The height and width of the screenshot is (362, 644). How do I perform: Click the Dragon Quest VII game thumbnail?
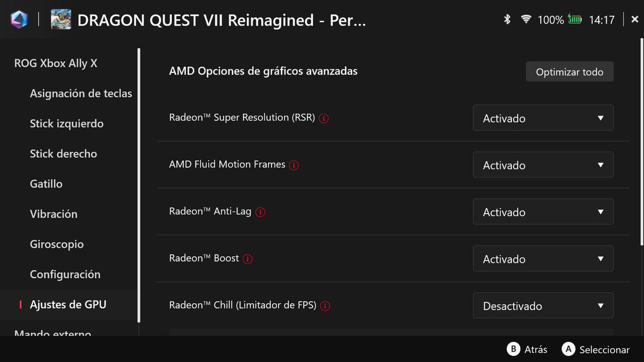61,20
